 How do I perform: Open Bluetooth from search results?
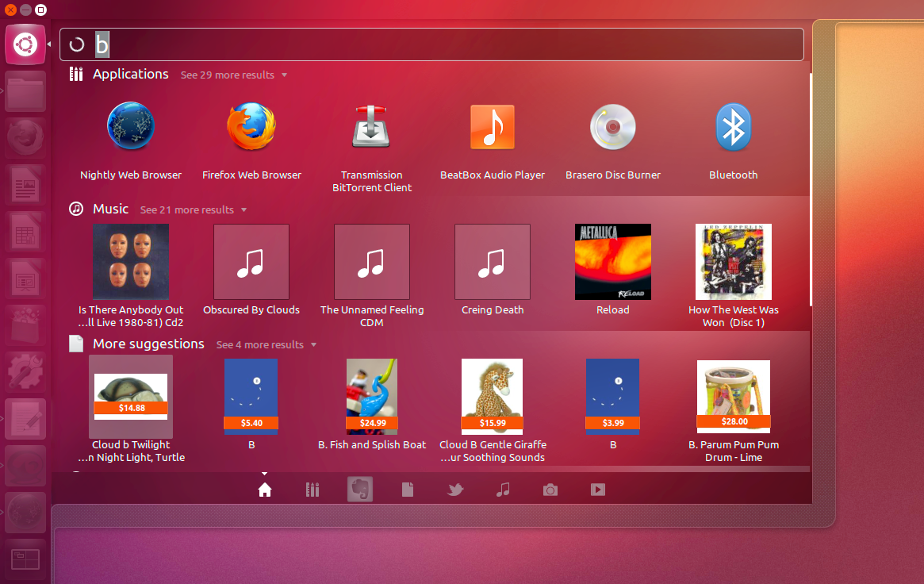pyautogui.click(x=733, y=127)
